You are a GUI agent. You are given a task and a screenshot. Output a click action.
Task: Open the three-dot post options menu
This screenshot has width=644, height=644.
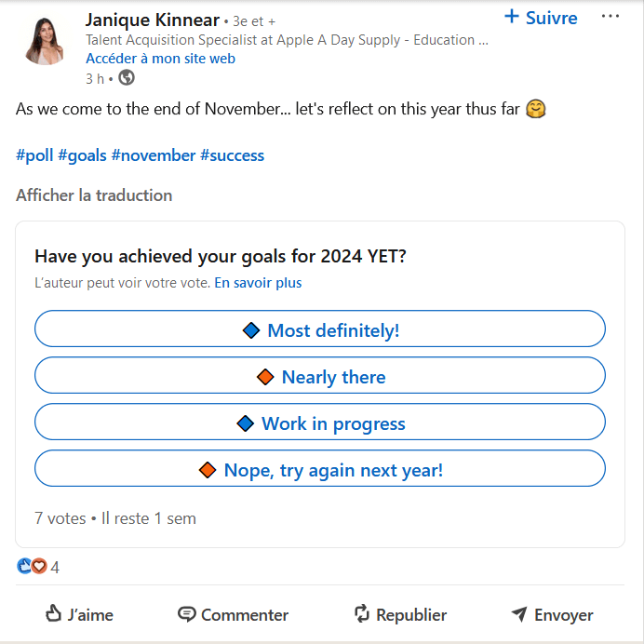610,17
